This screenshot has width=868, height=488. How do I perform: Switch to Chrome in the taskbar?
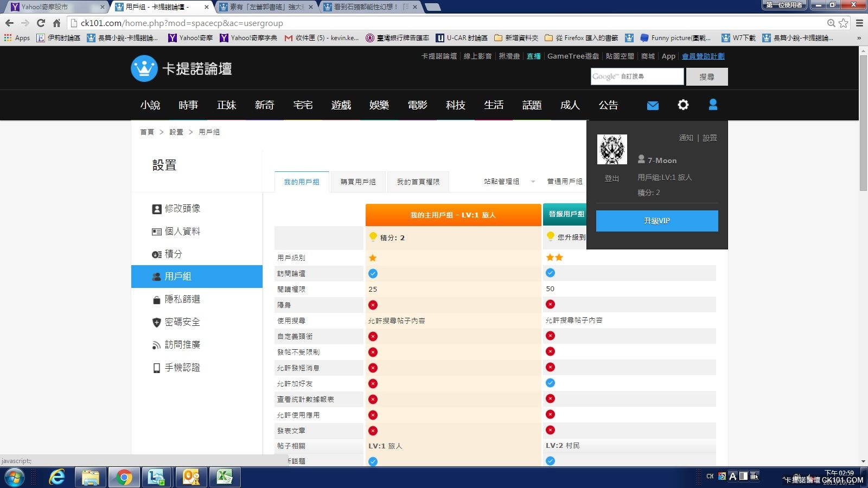click(x=124, y=478)
